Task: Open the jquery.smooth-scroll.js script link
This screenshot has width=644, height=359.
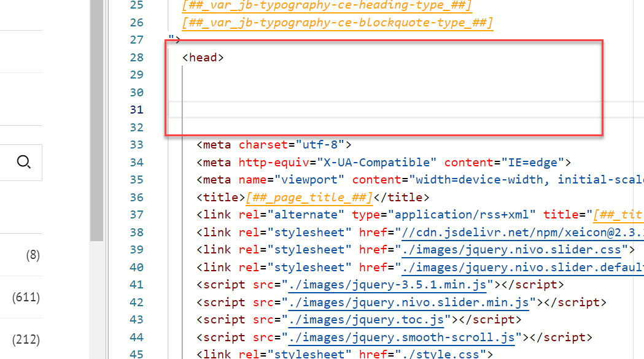Action: click(x=402, y=338)
